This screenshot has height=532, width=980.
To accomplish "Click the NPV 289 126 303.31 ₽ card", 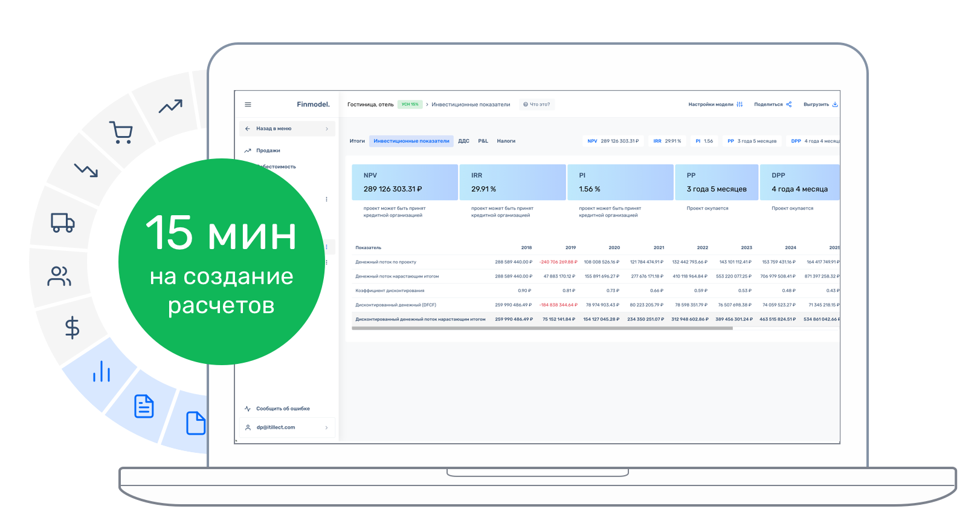I will point(405,182).
